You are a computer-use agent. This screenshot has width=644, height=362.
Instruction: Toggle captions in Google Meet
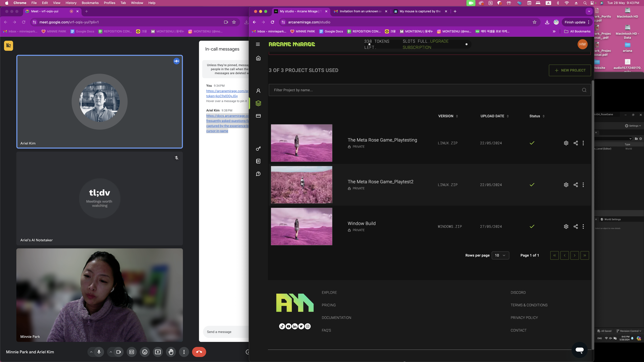pyautogui.click(x=132, y=352)
